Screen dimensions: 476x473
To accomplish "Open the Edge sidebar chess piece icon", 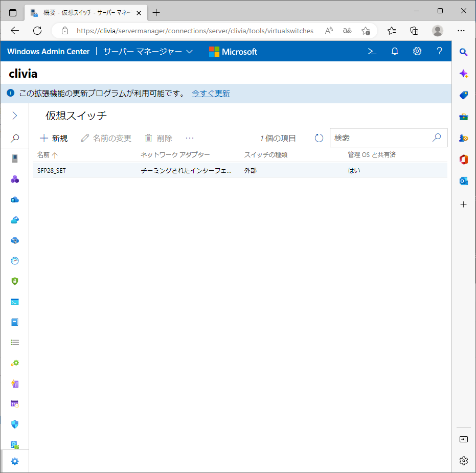I will 463,138.
